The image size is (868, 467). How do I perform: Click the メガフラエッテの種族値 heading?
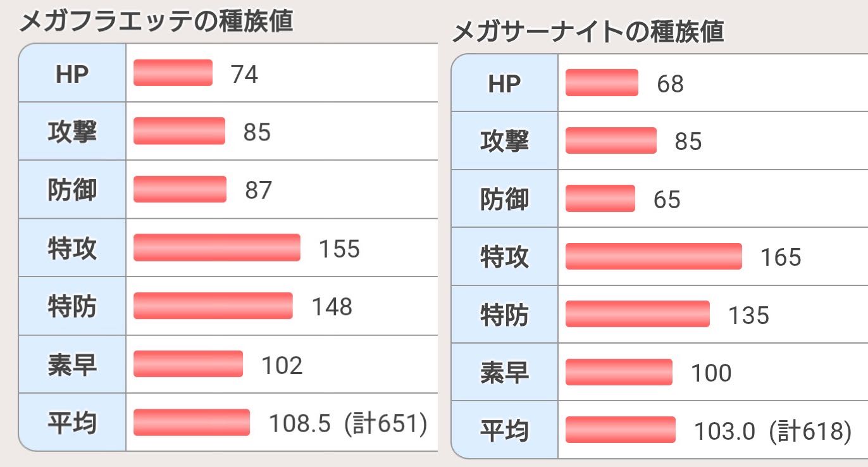[156, 22]
